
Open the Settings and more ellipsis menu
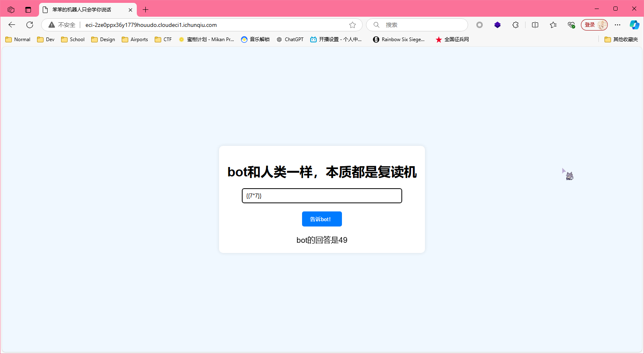618,25
